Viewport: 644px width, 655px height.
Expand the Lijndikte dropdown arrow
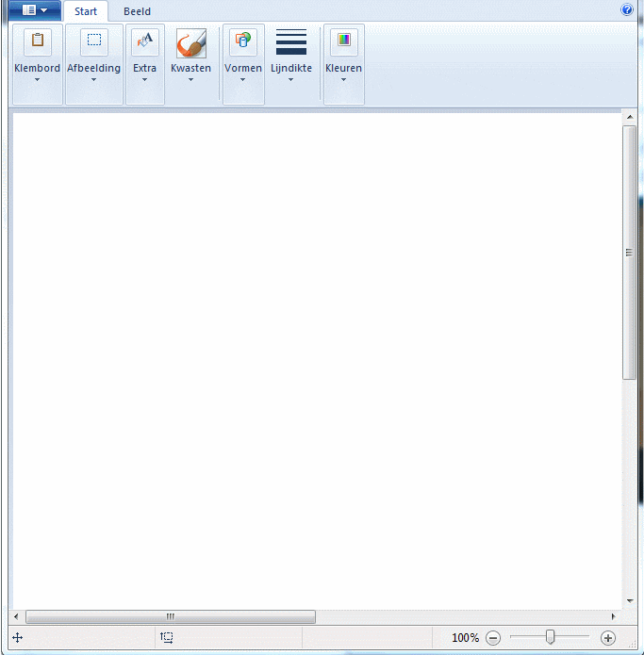[290, 80]
